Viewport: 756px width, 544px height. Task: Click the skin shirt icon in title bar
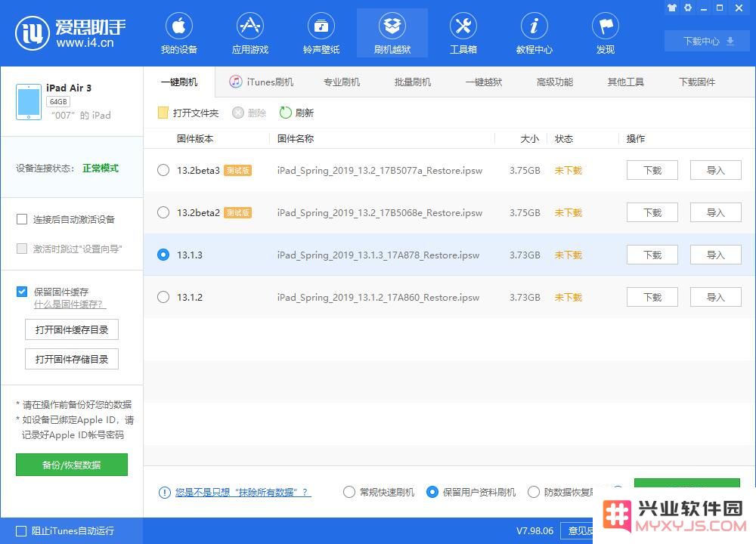pyautogui.click(x=671, y=8)
